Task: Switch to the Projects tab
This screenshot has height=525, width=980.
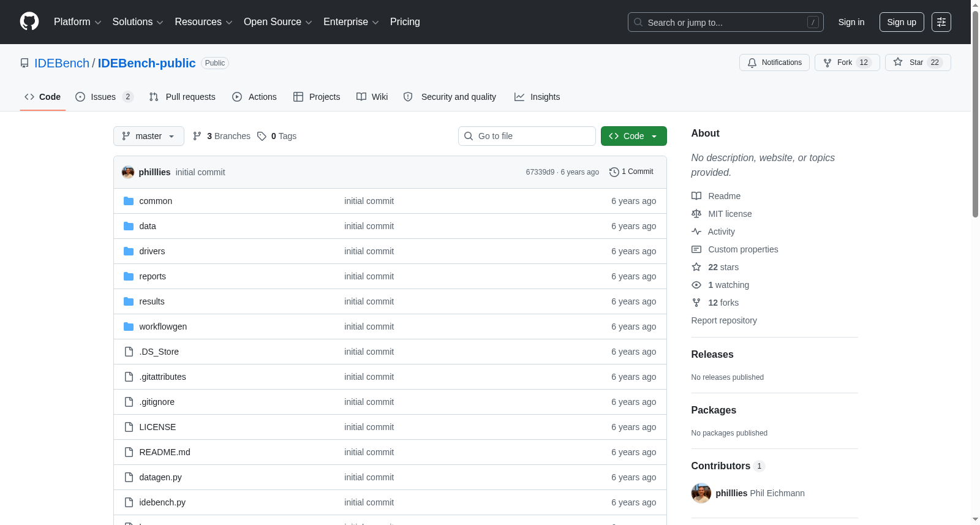Action: coord(316,97)
